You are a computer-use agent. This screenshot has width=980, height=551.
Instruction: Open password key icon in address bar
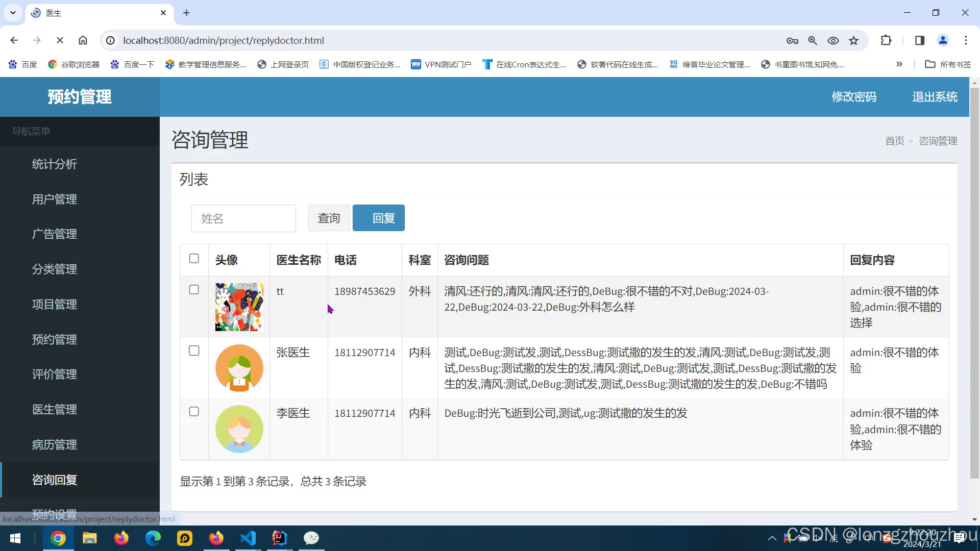pyautogui.click(x=792, y=40)
